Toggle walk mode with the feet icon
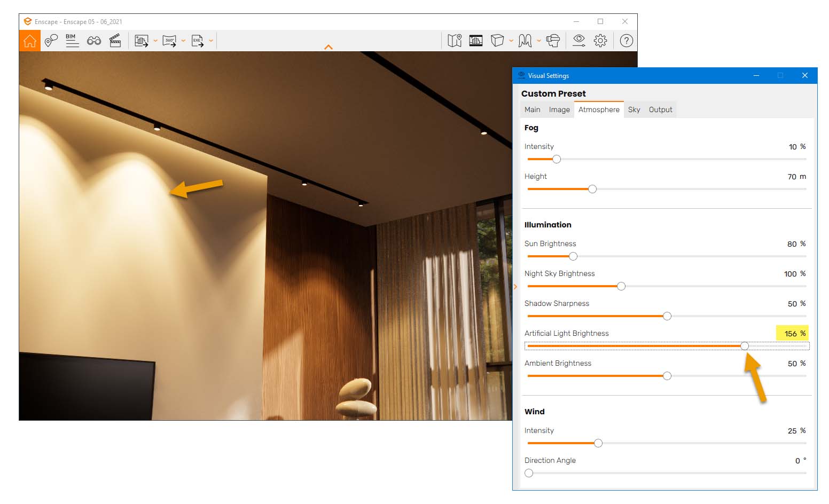This screenshot has width=829, height=504. click(525, 41)
